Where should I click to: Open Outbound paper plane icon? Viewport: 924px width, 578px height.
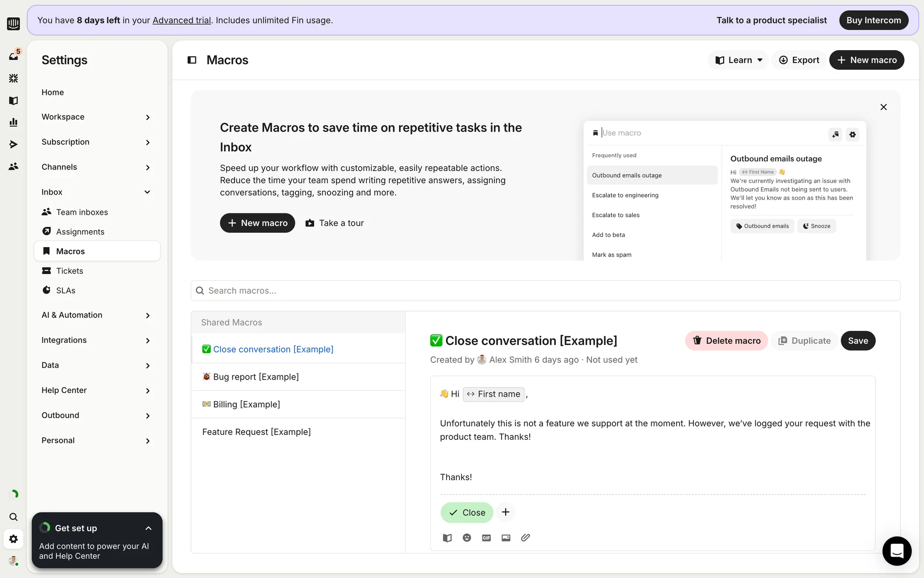[x=13, y=144]
